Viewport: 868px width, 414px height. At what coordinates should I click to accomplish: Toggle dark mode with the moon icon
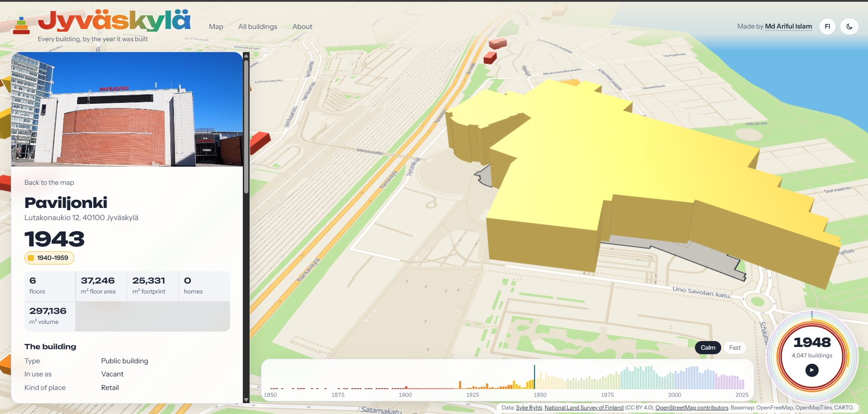point(849,26)
